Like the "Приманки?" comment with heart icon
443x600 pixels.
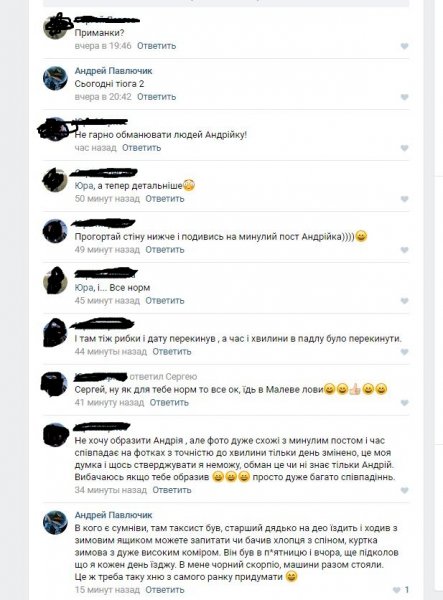pyautogui.click(x=404, y=46)
